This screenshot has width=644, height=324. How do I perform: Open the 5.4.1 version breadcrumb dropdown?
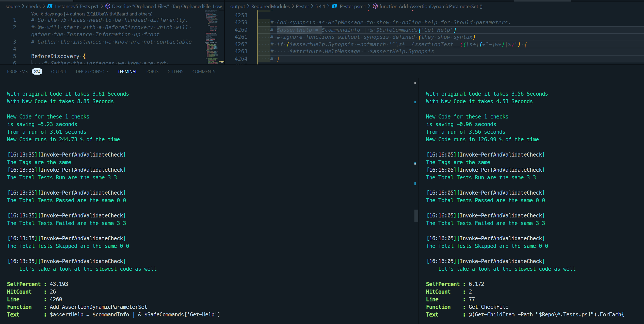pos(320,6)
